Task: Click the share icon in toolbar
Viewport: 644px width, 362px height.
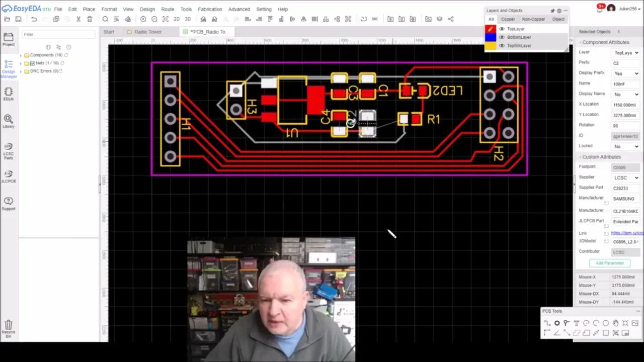Action: pos(450,19)
